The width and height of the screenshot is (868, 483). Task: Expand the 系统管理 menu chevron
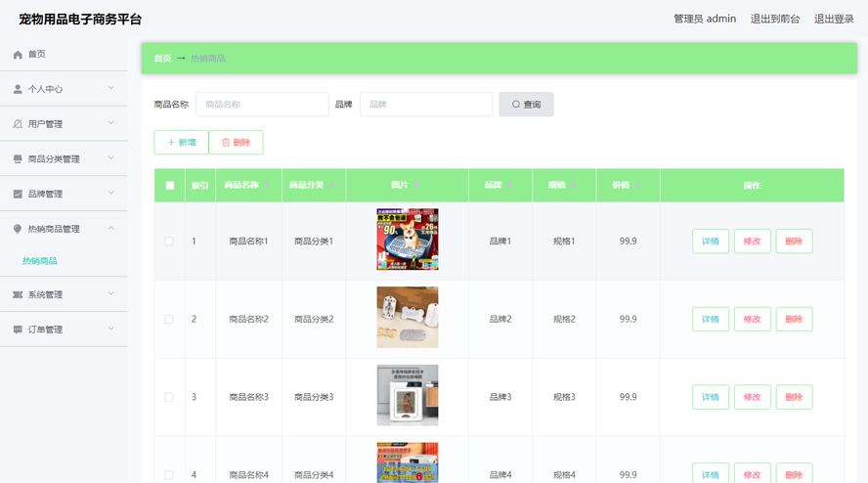point(110,293)
